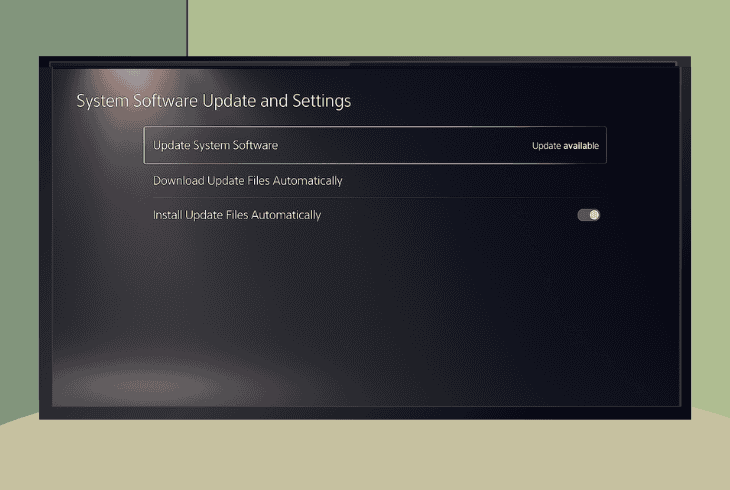Click 'System Software Update and Settings' heading
This screenshot has width=730, height=490.
[x=214, y=101]
